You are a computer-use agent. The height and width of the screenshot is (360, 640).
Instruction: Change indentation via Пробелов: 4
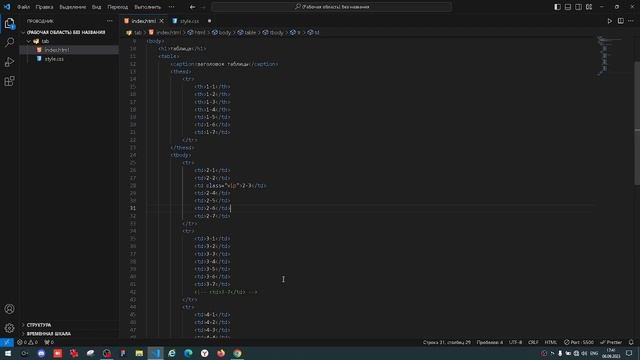(x=490, y=342)
